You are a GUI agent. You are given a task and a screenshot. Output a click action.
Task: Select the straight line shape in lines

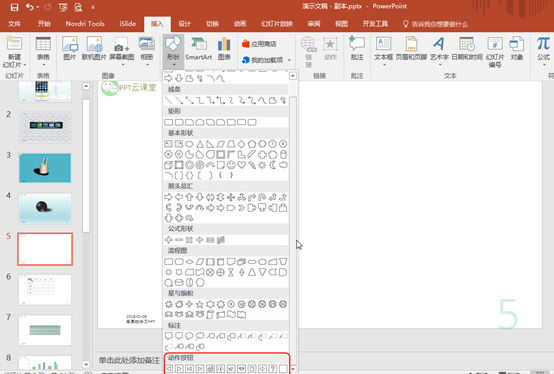(x=169, y=101)
